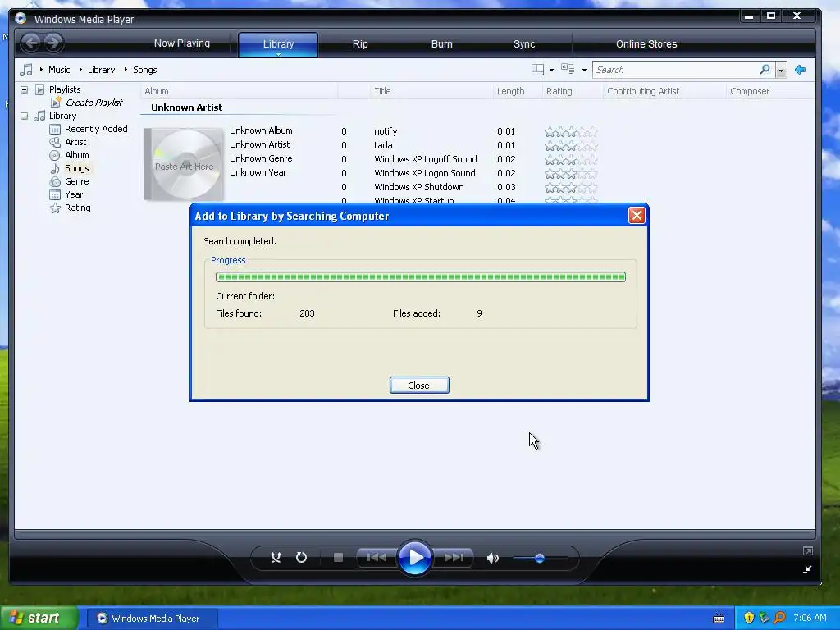The width and height of the screenshot is (840, 630).
Task: Expand the Songs breadcrumb arrow
Action: 126,70
